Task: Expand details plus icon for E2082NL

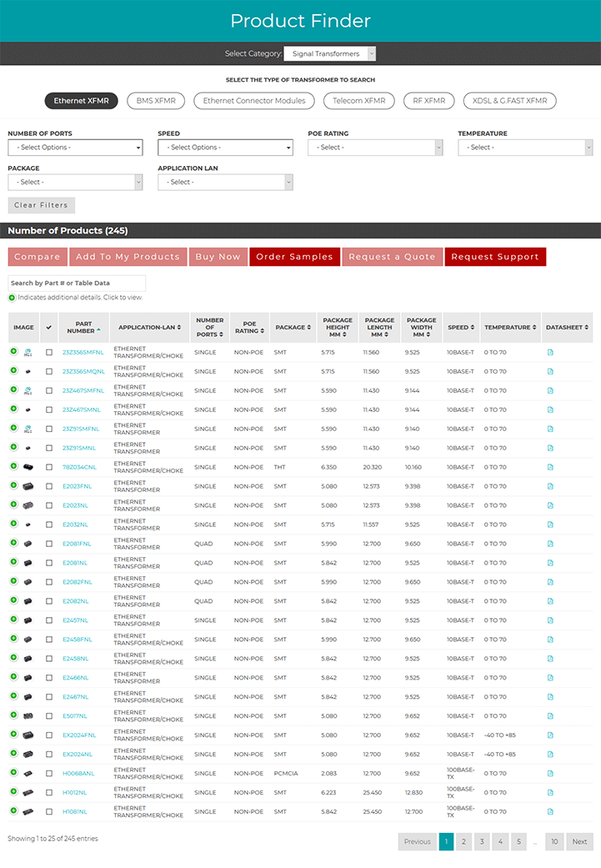Action: point(14,600)
